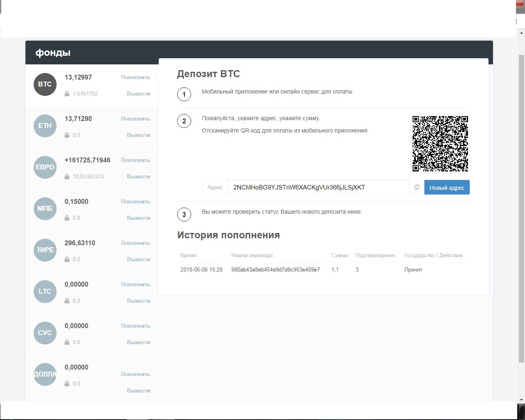The height and width of the screenshot is (420, 525).
Task: Click Вывести for МПБ
Action: (x=139, y=218)
